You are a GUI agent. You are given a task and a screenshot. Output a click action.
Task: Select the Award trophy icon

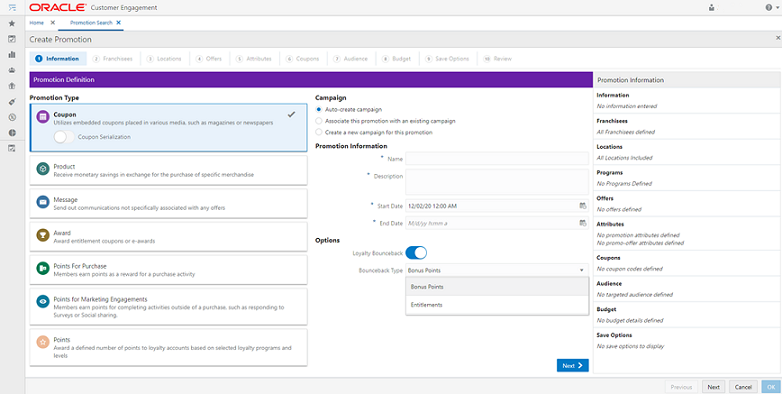point(42,235)
